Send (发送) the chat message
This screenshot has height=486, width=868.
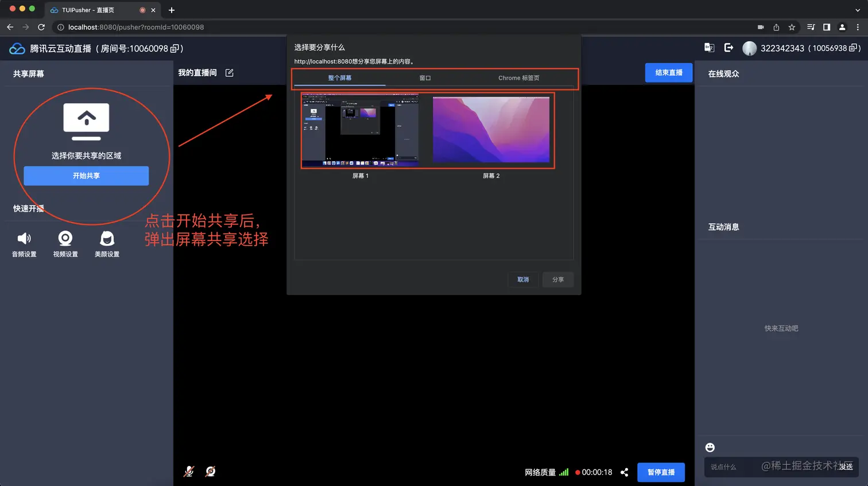[x=846, y=467]
